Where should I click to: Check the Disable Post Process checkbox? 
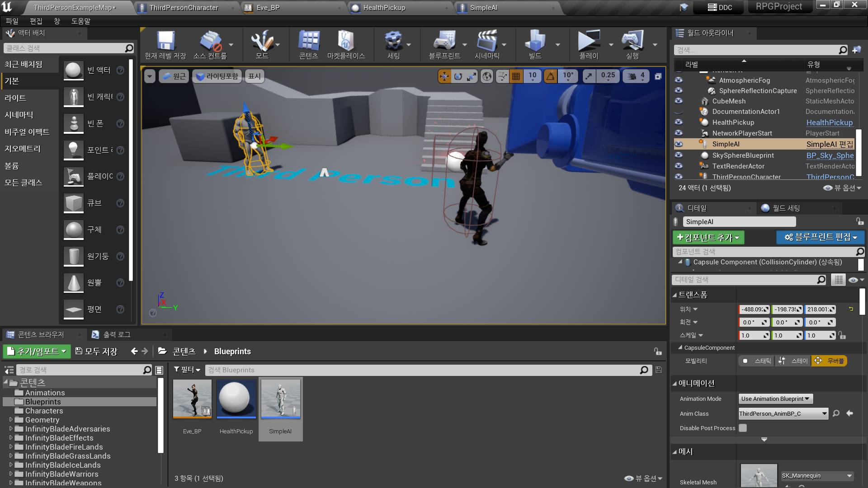[x=743, y=428]
